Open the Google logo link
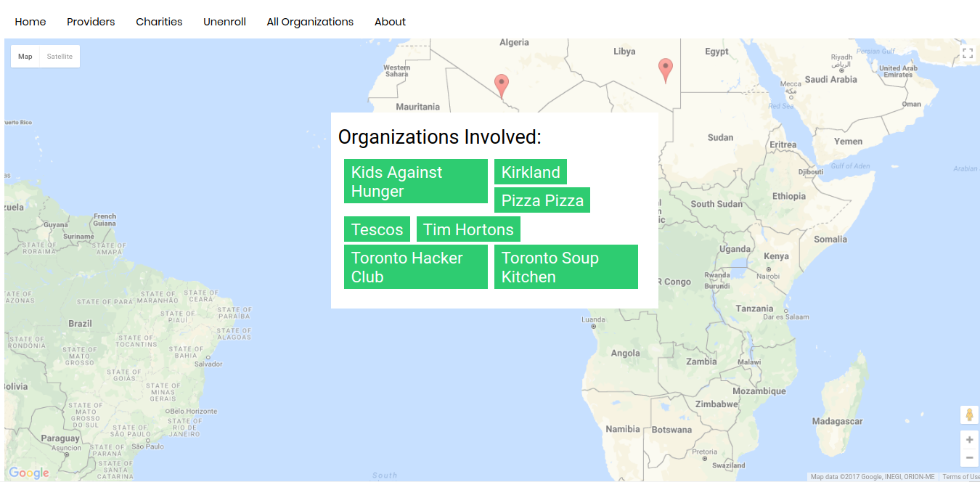The width and height of the screenshot is (980, 482). (29, 473)
